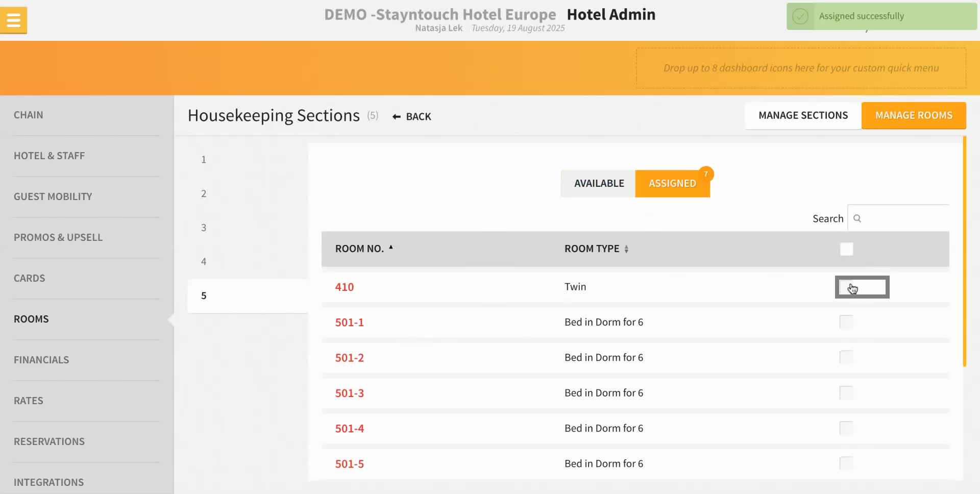Open the hamburger main menu
The width and height of the screenshot is (980, 494).
click(x=13, y=20)
